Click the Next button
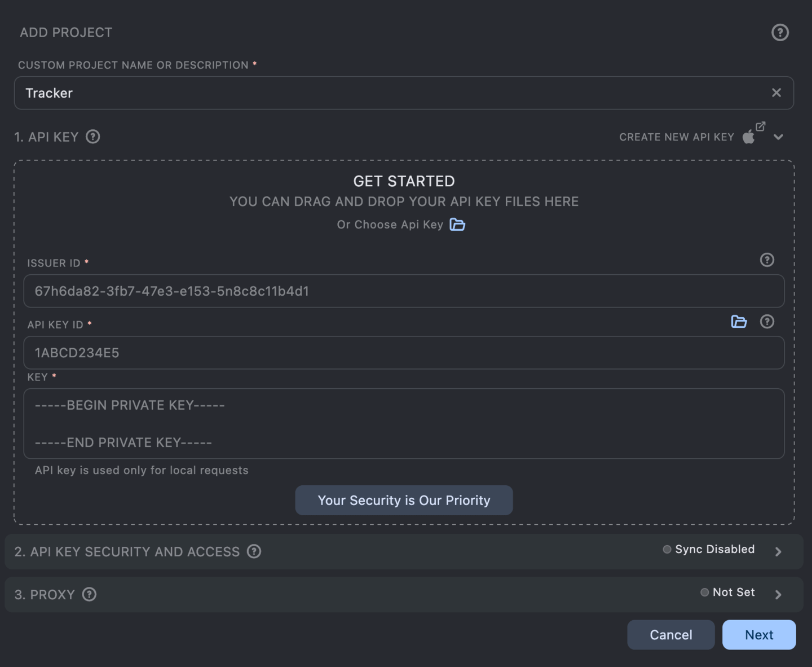Screen dimensions: 812x667 (759, 635)
